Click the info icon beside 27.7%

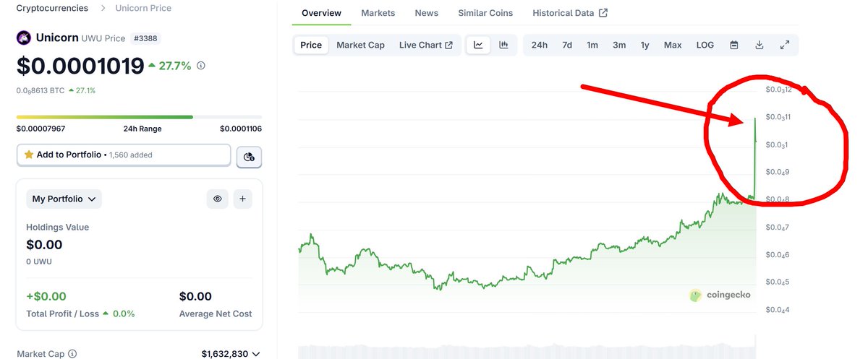coord(201,66)
